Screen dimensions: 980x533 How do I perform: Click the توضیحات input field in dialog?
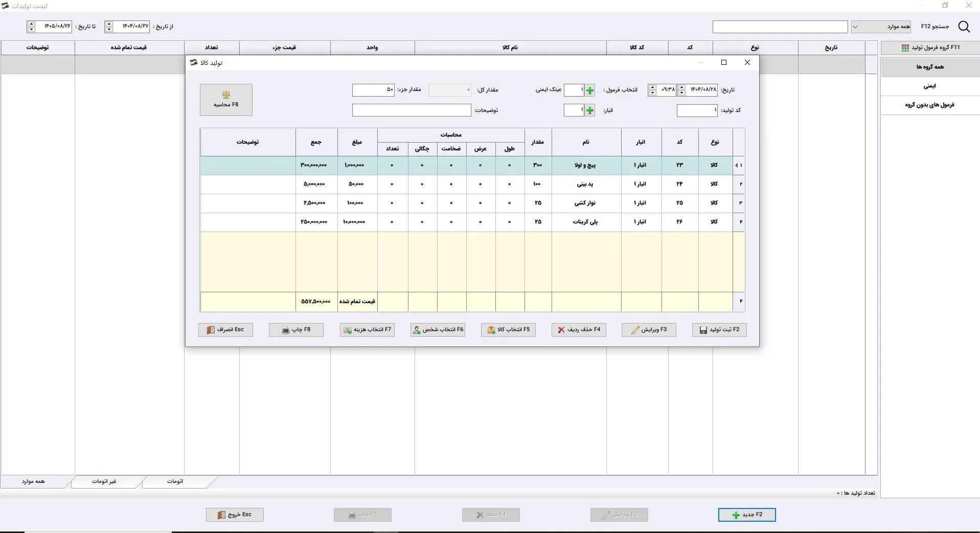pyautogui.click(x=412, y=110)
